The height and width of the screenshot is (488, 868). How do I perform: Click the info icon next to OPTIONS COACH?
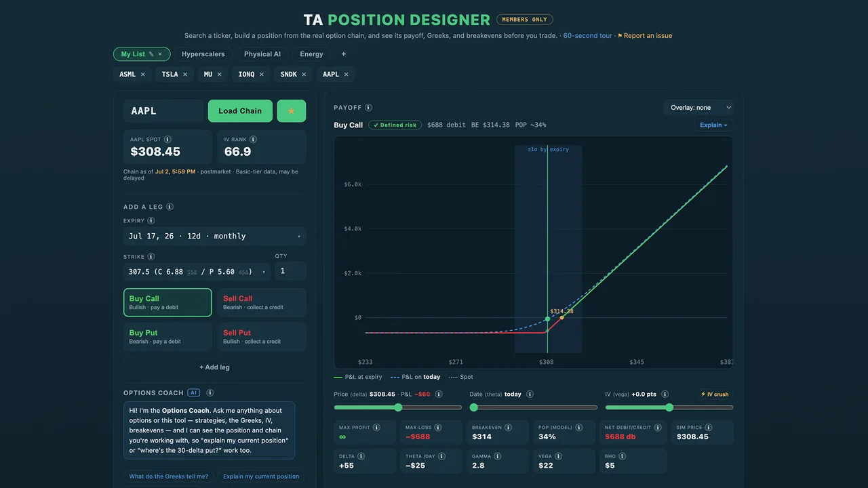click(x=210, y=392)
